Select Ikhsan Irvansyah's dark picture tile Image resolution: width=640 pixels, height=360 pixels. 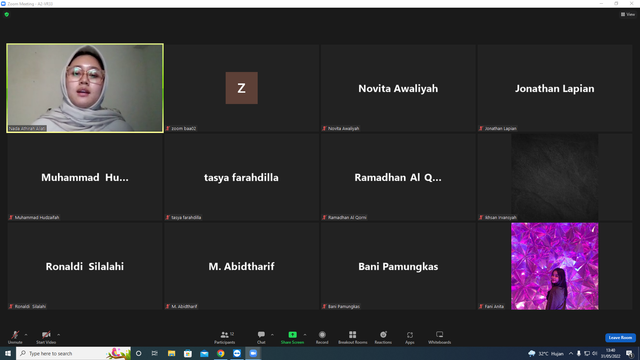pyautogui.click(x=555, y=177)
